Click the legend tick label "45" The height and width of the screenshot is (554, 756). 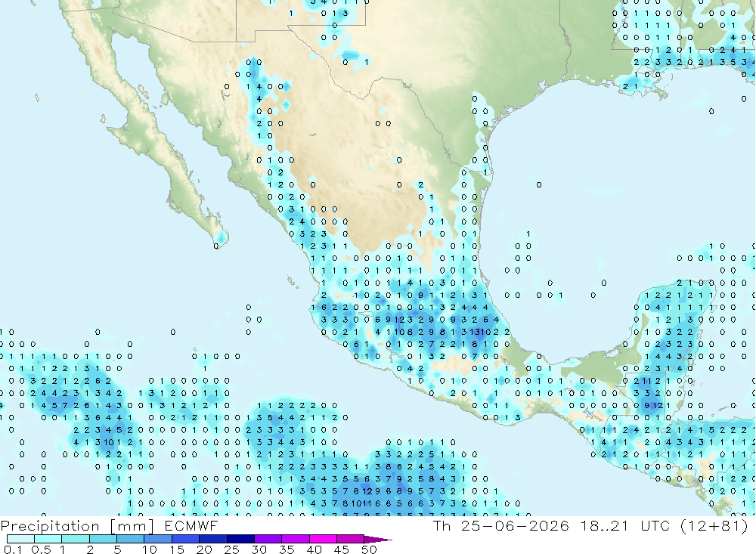342,549
